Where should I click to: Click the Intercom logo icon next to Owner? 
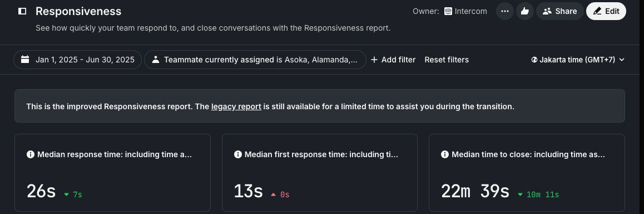point(448,11)
